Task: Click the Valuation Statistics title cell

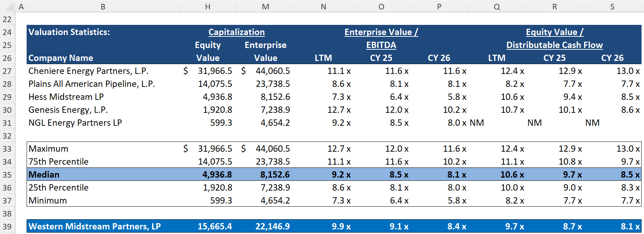Action: coord(69,32)
